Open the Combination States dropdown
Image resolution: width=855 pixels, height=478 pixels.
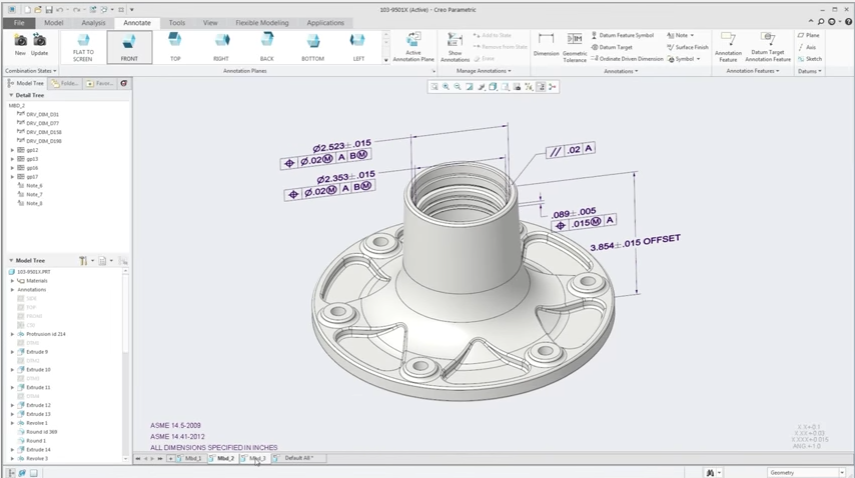(30, 71)
